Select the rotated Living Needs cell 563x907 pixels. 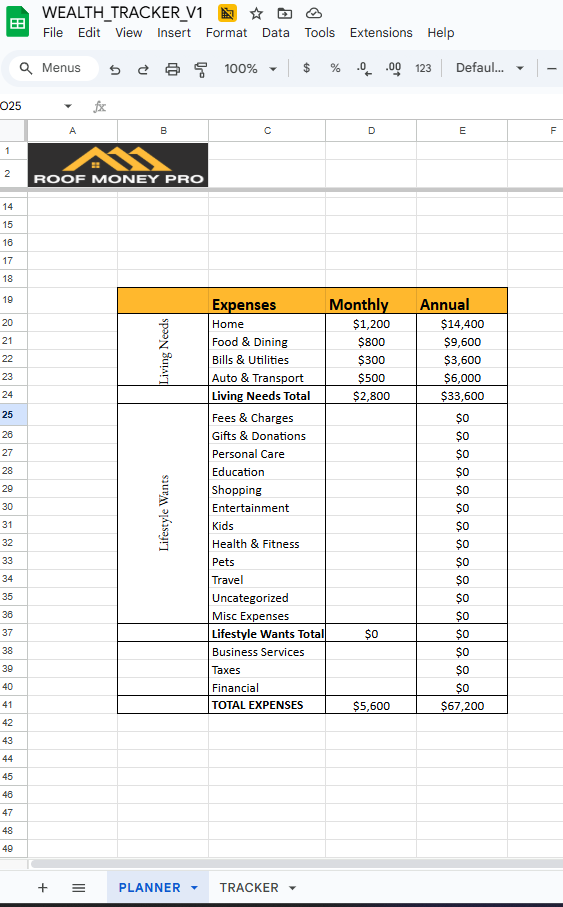163,350
